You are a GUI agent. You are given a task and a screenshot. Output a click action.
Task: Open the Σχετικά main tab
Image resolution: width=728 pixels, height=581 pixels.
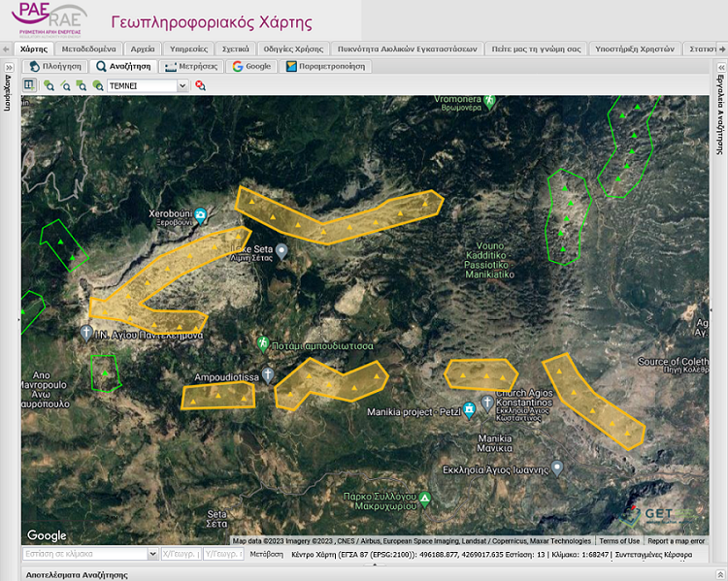click(236, 48)
